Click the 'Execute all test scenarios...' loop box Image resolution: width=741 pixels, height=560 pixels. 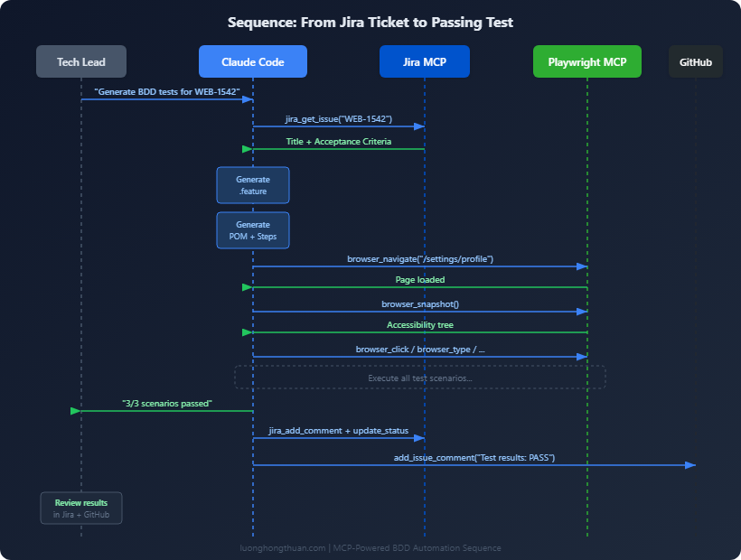pyautogui.click(x=420, y=378)
